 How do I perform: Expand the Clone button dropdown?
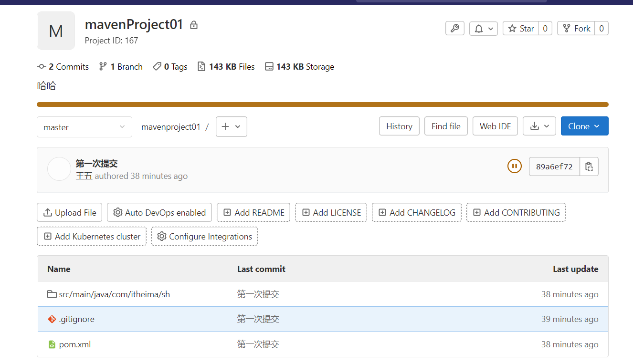tap(584, 126)
